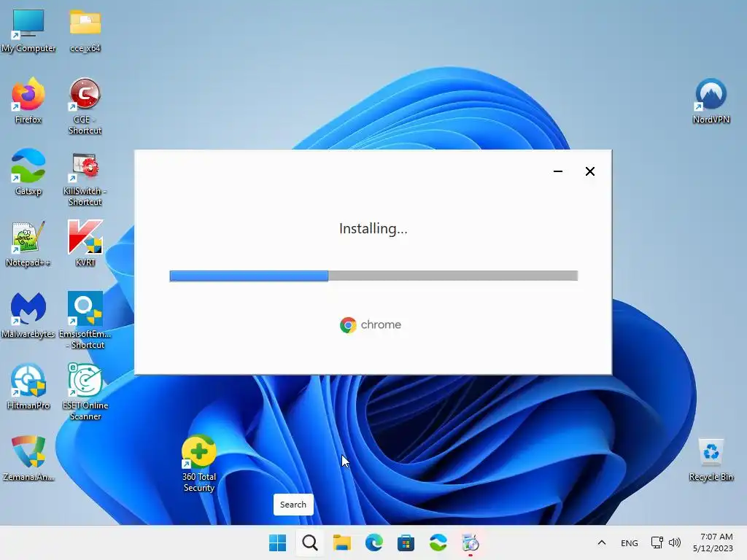Open File Explorer from taskbar
The image size is (747, 560).
pyautogui.click(x=341, y=542)
